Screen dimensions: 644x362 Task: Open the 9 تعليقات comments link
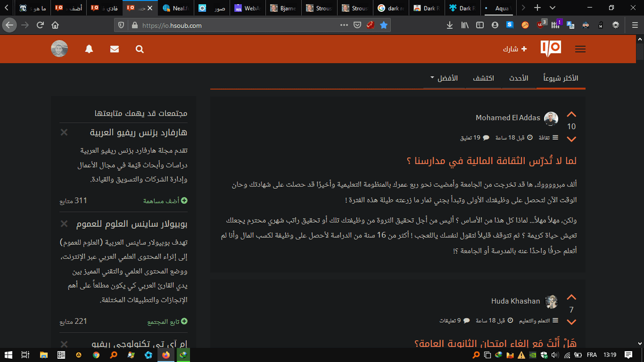(455, 321)
